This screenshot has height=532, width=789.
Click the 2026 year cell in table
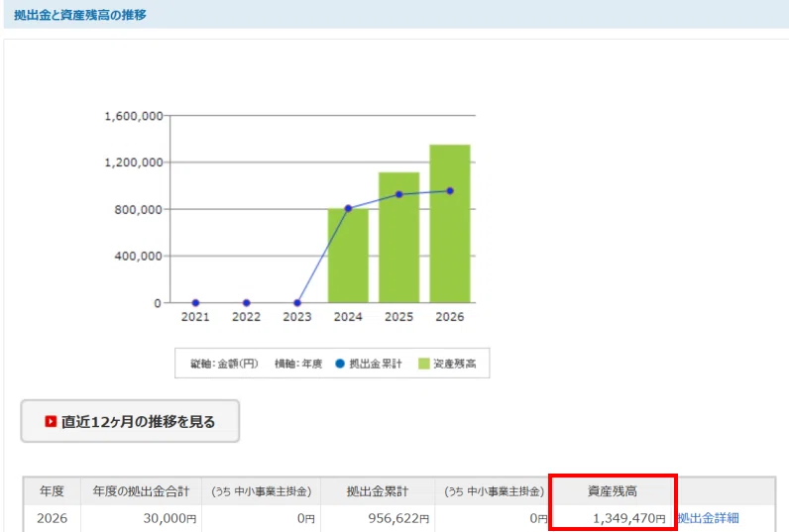[52, 518]
